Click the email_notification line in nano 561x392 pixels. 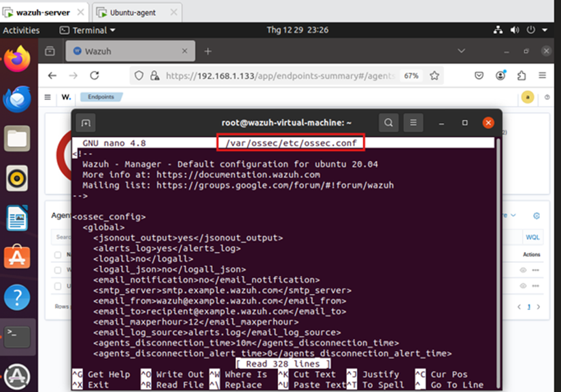click(x=207, y=280)
